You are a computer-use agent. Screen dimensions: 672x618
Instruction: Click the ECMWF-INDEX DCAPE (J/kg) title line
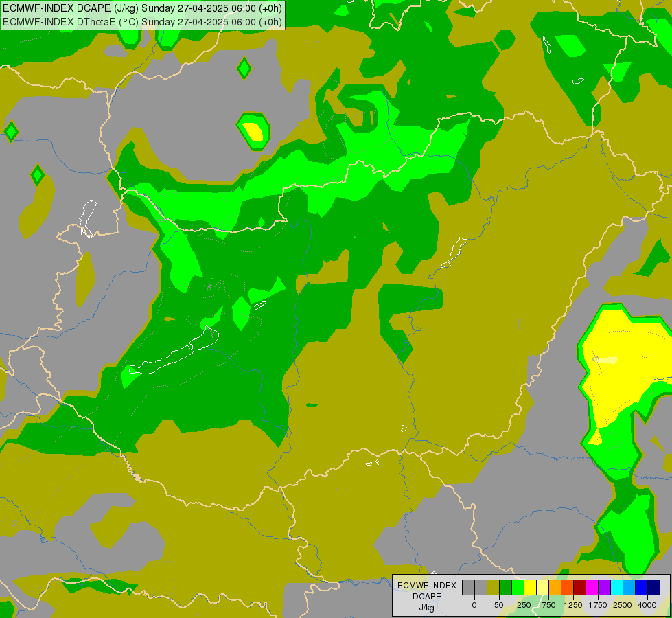tap(142, 8)
